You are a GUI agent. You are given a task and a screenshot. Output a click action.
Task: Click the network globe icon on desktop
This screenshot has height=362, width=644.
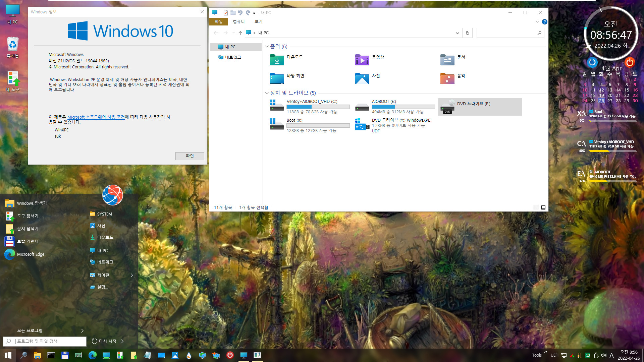113,195
